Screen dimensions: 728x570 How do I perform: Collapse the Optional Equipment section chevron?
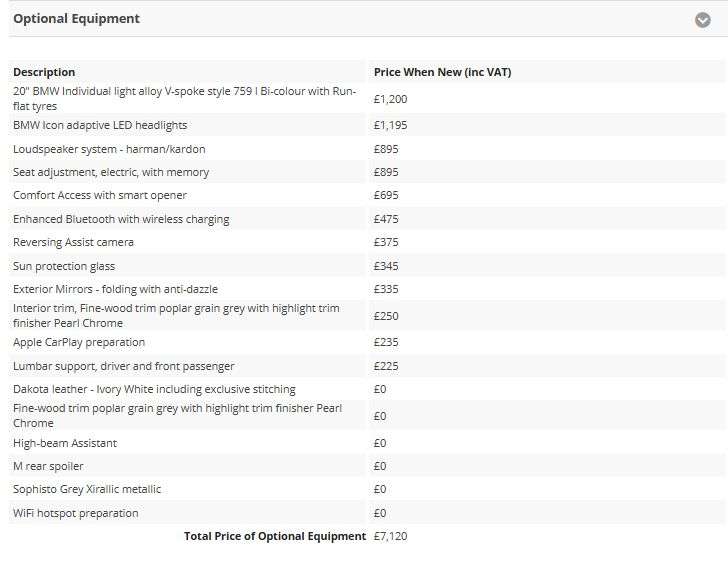703,19
